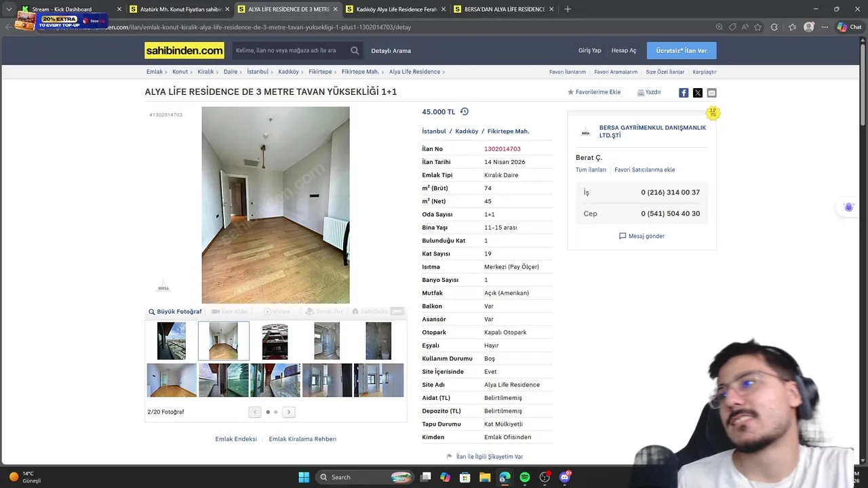
Task: Click the Ücretsiz İlan Ver button
Action: click(682, 51)
